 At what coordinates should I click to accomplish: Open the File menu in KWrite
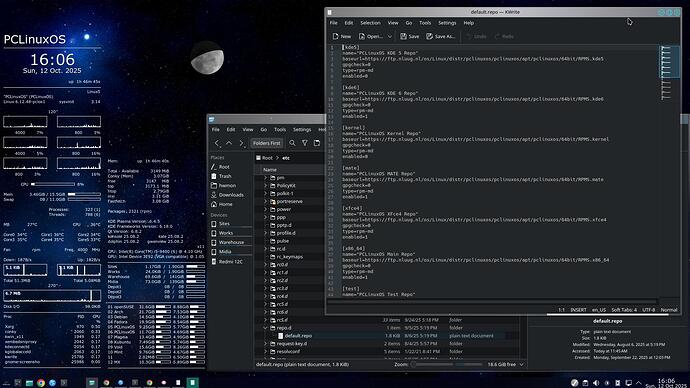(x=334, y=23)
